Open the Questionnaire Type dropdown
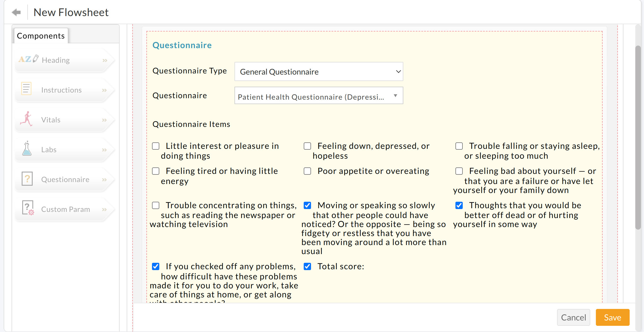The width and height of the screenshot is (644, 332). pyautogui.click(x=318, y=71)
